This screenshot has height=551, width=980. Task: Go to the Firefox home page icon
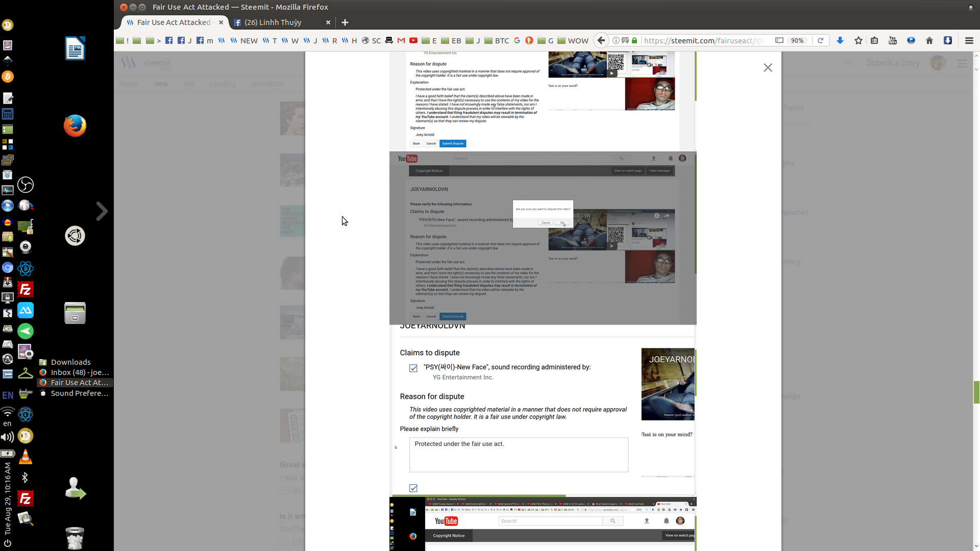click(x=929, y=40)
